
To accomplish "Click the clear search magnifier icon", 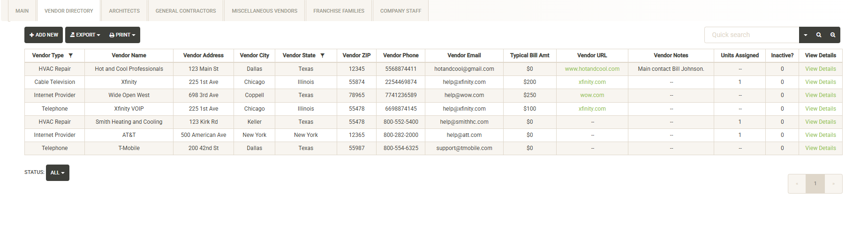I will click(x=833, y=35).
